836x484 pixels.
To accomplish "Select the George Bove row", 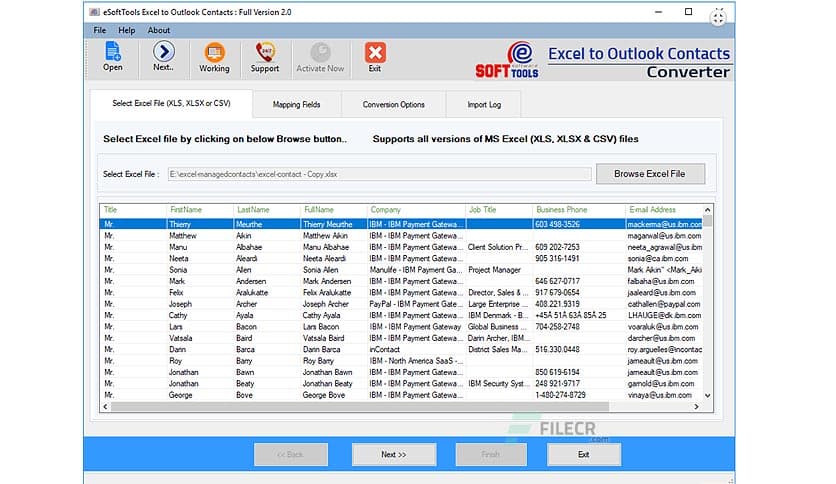I will pyautogui.click(x=401, y=396).
